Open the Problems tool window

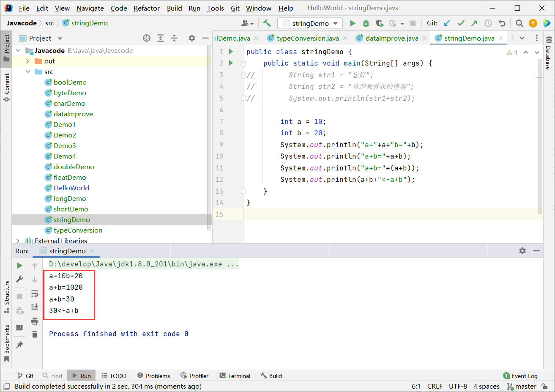(153, 376)
